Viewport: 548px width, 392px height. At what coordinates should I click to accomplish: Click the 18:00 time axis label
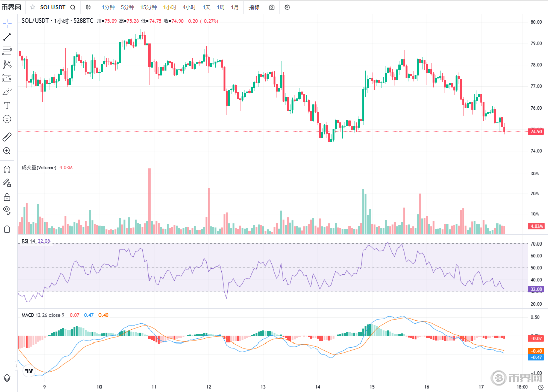[522, 387]
